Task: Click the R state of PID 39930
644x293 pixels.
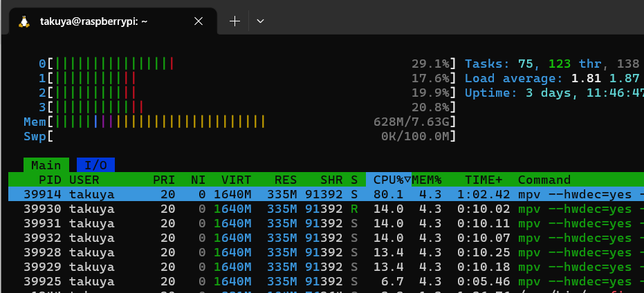Action: click(354, 209)
